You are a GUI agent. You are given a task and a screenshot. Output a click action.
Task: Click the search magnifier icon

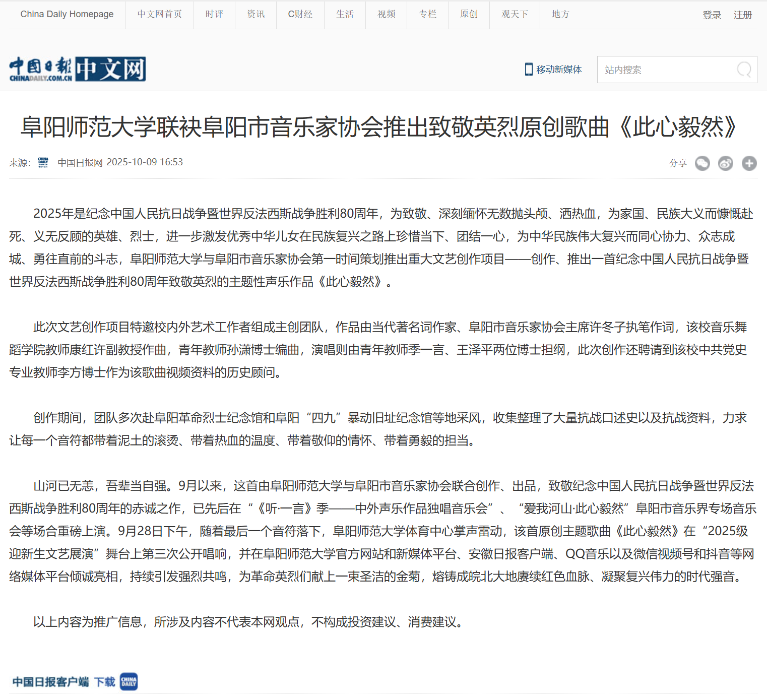tap(744, 70)
